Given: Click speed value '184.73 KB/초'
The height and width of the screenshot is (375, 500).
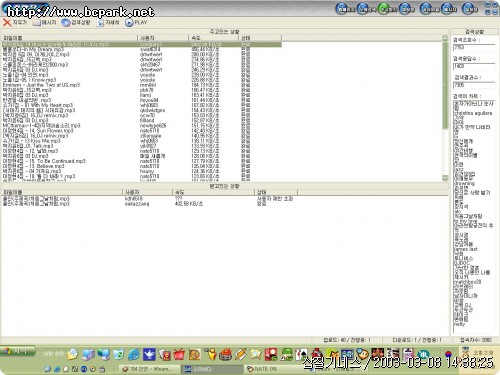Looking at the screenshot, I should pos(205,85).
